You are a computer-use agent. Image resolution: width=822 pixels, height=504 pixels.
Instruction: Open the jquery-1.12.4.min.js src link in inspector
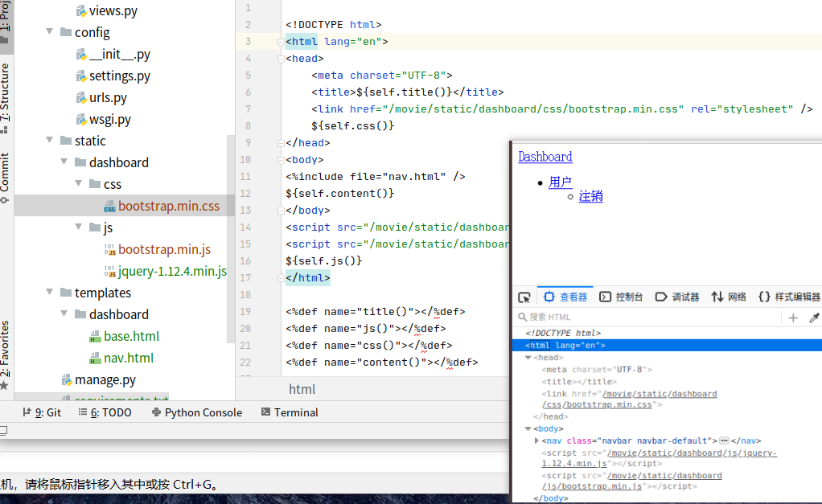[659, 458]
